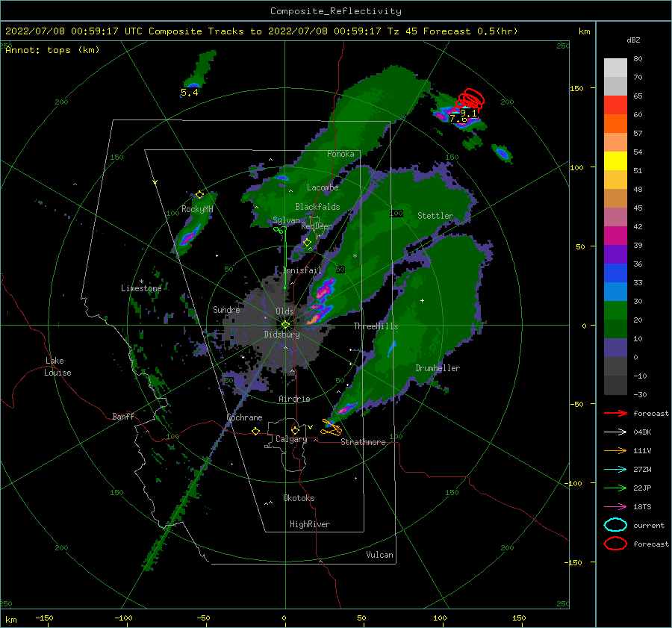Viewport: 672px width, 628px height.
Task: Click the HighRiver town label
Action: click(310, 524)
